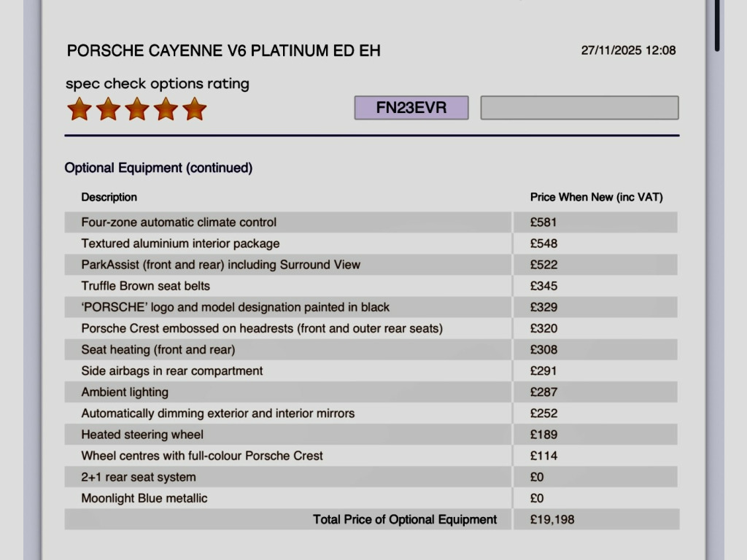
Task: Click the vertical scrollbar thumb at right edge
Action: coord(718,26)
